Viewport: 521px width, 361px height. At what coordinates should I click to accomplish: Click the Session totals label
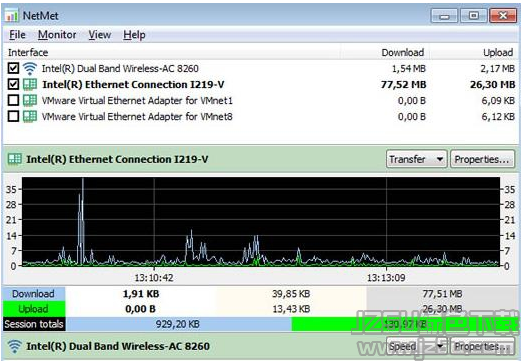(x=34, y=324)
